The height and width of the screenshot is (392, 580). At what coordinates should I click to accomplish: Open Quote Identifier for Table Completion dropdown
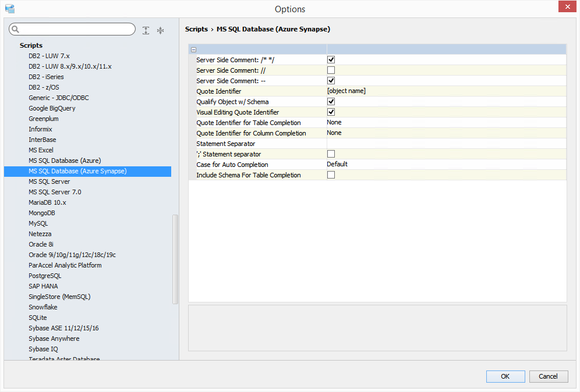445,123
